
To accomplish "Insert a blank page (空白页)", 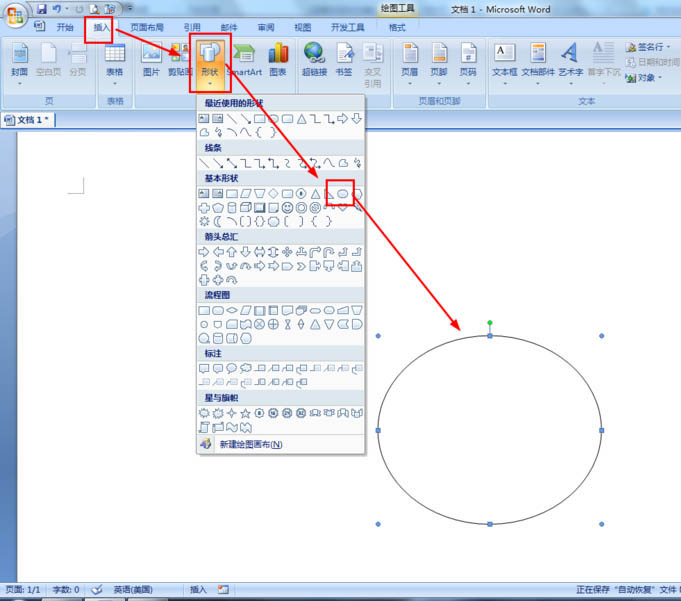I will click(x=48, y=60).
